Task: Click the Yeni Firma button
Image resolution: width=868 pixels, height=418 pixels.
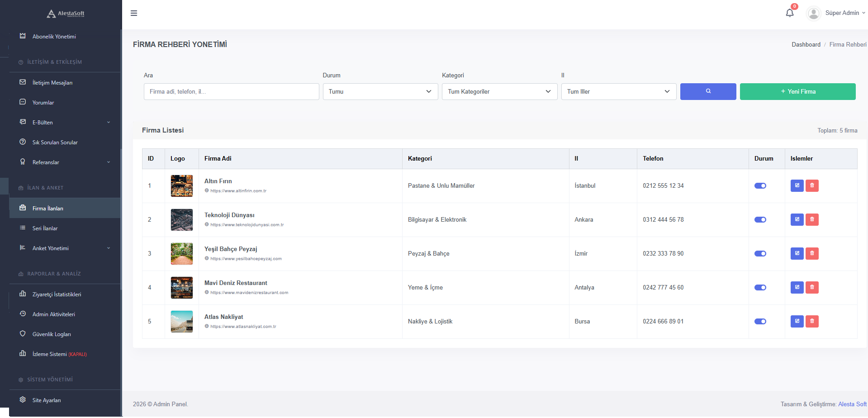Action: [797, 91]
